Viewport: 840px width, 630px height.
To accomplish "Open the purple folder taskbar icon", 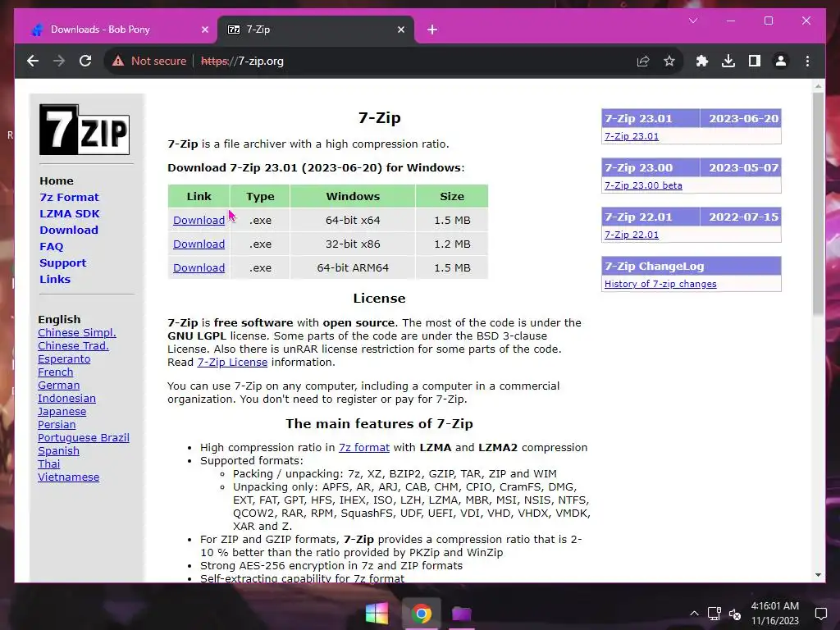I will click(x=461, y=614).
